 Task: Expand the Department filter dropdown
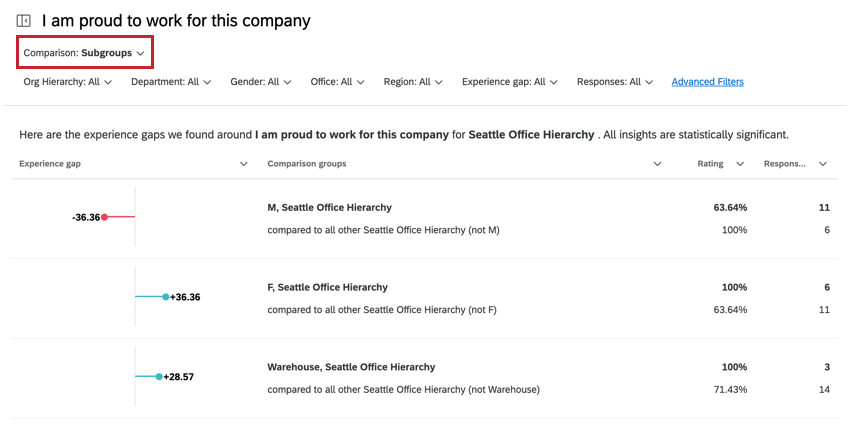click(171, 82)
